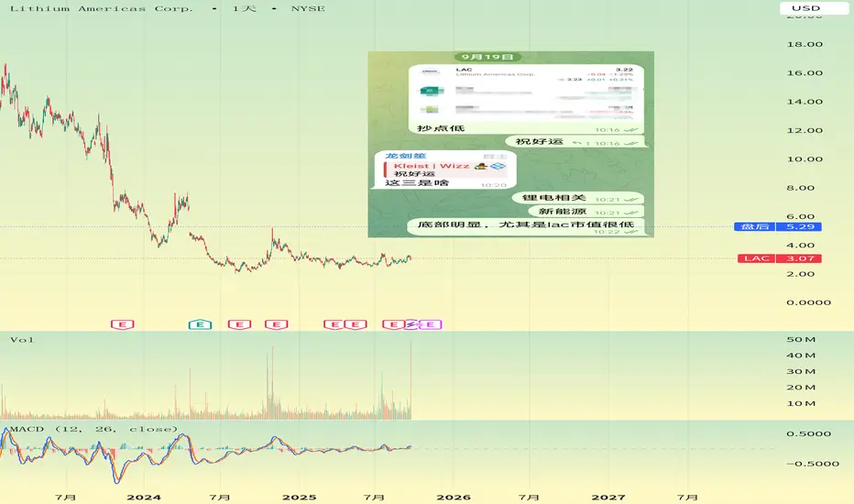
Task: Click the 这三是啥 message text
Action: tap(417, 182)
